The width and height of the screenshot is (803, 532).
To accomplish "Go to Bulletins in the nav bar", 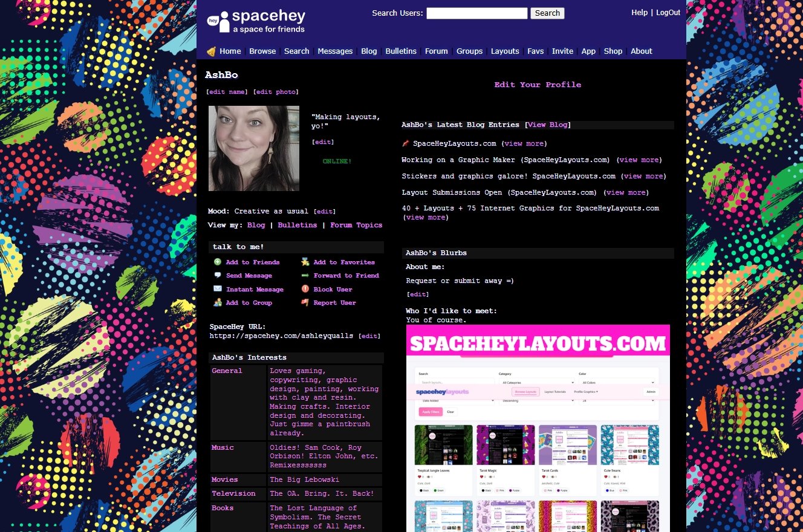I will pos(401,51).
